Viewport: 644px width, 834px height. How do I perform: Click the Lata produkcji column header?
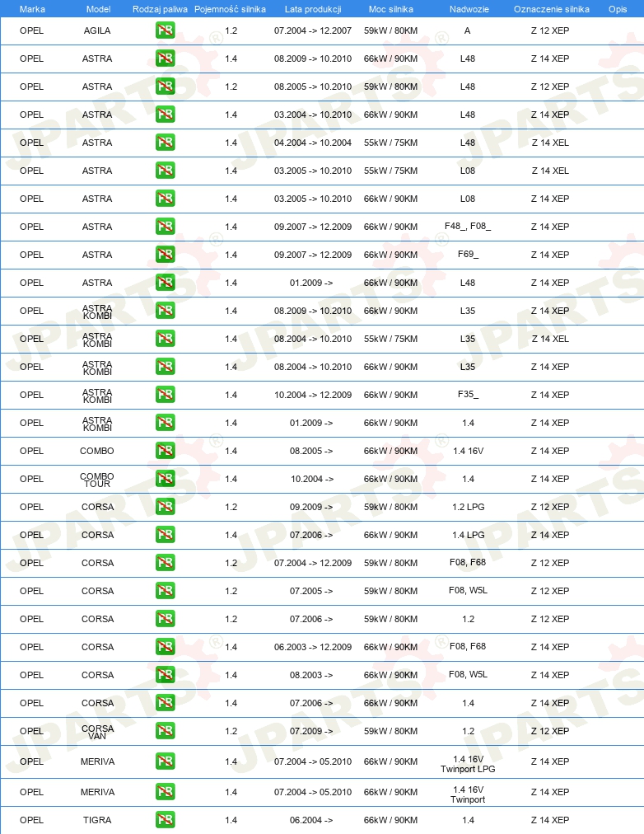[x=313, y=9]
